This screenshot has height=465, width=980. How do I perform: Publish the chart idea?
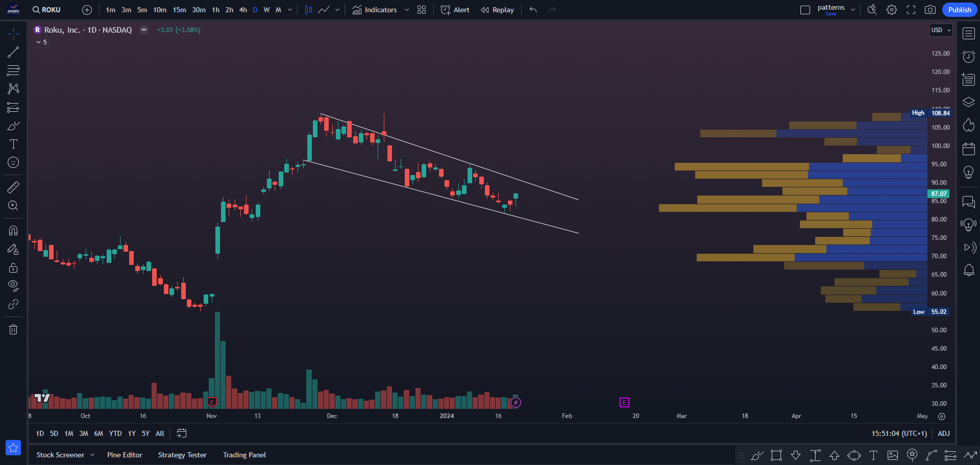coord(960,10)
